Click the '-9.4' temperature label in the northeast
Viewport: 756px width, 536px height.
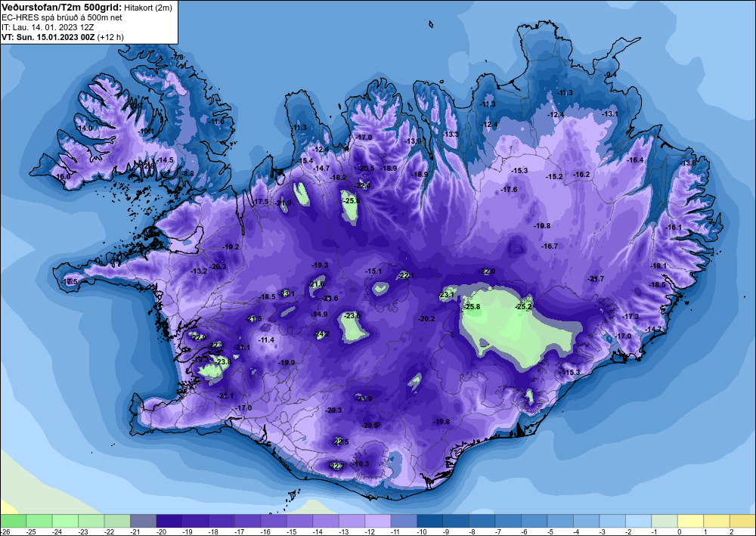pyautogui.click(x=611, y=75)
